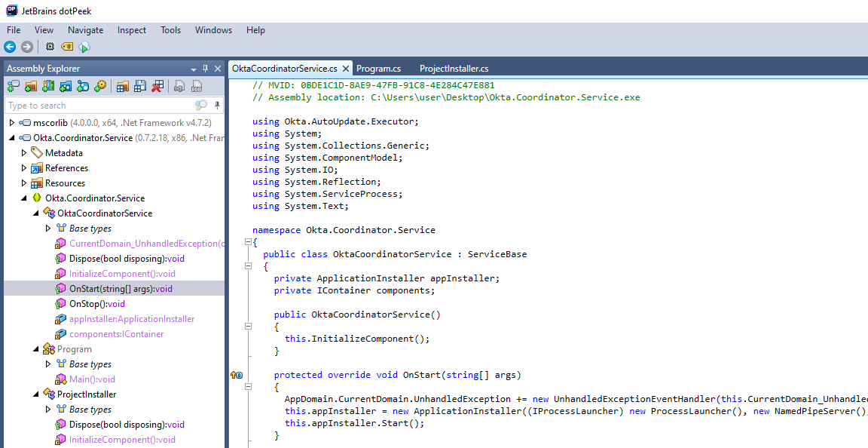Open the Assembly Explorer window options dropdown
Screen dimensions: 868x448
[x=194, y=69]
